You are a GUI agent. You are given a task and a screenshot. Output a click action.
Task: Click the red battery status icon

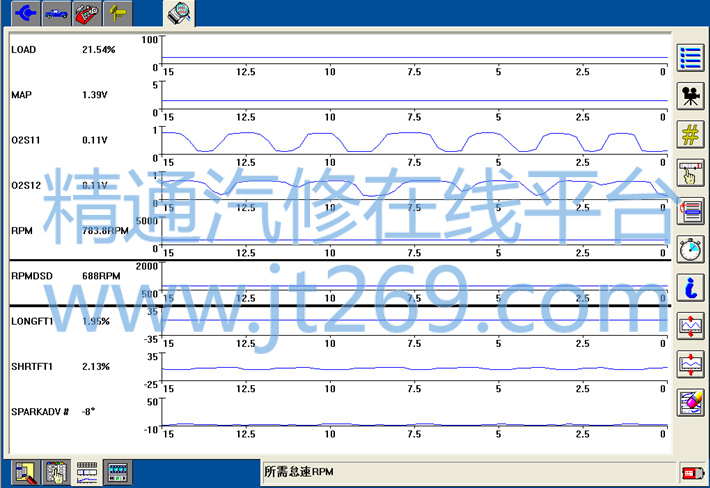pyautogui.click(x=693, y=474)
